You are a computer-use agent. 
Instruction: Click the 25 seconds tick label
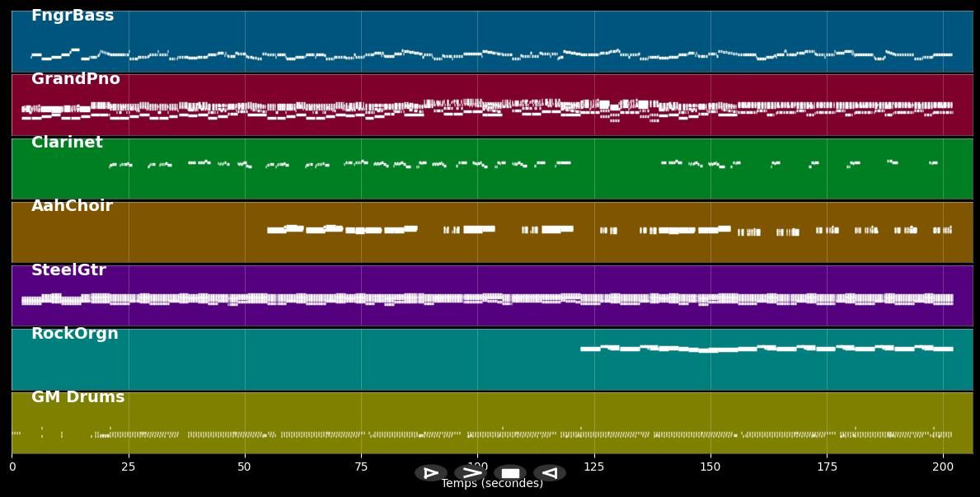pos(129,467)
